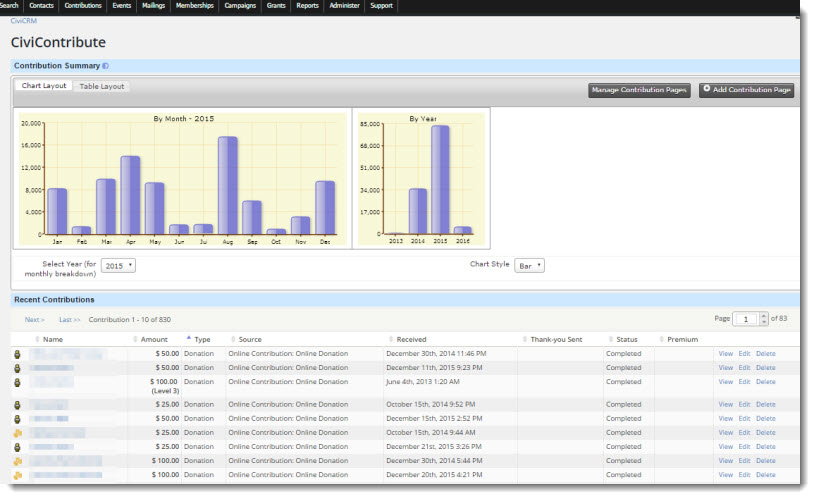
Task: Go to Next page of contributions
Action: pyautogui.click(x=34, y=320)
